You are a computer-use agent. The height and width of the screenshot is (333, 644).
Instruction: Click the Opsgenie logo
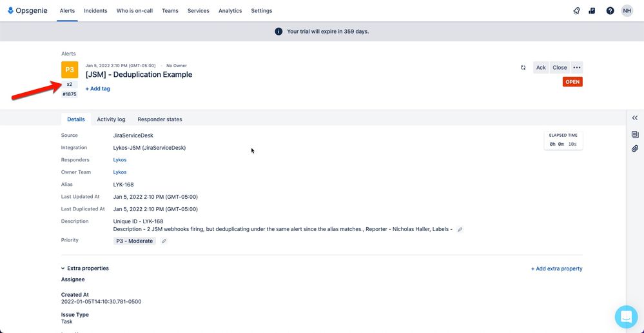28,11
